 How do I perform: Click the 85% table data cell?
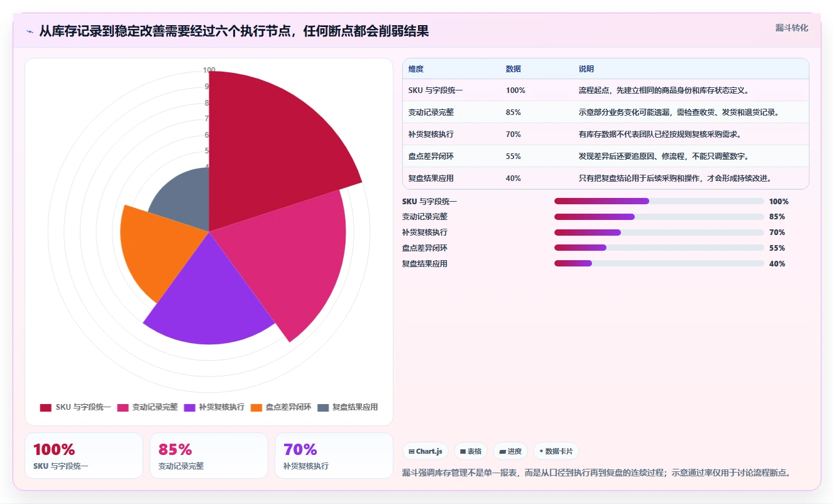click(x=513, y=112)
